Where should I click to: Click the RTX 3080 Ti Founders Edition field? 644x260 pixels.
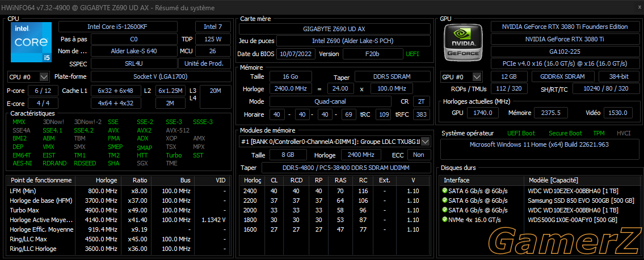point(565,27)
